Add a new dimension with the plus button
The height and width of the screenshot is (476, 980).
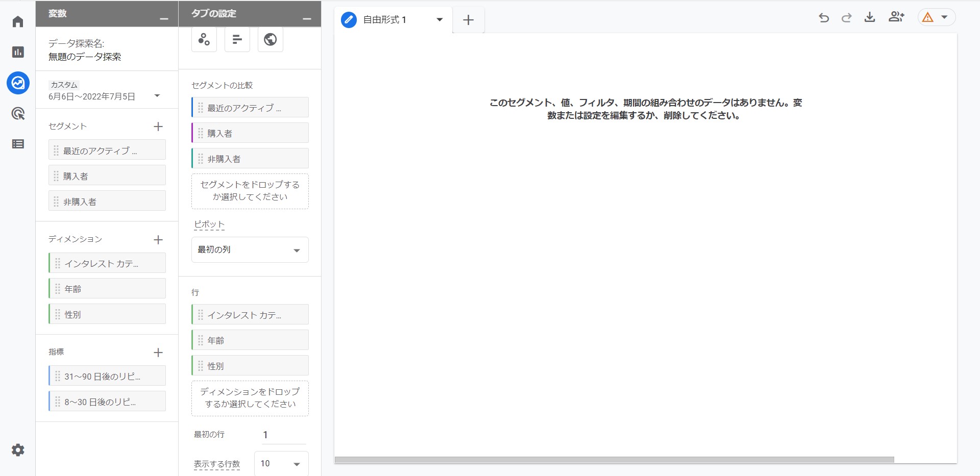pos(159,240)
